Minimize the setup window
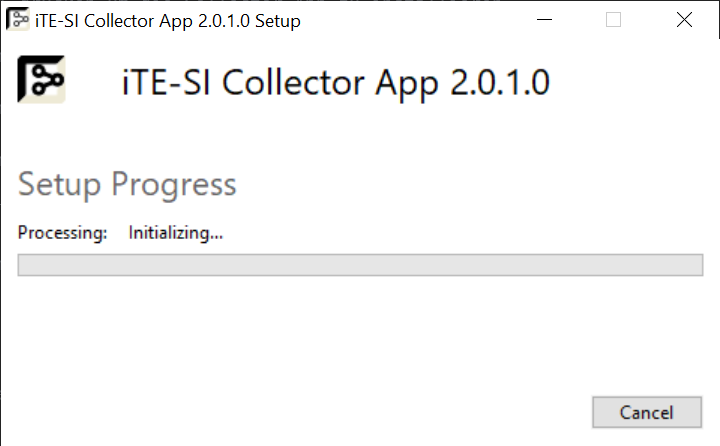Screen dimensions: 720x446 point(543,20)
